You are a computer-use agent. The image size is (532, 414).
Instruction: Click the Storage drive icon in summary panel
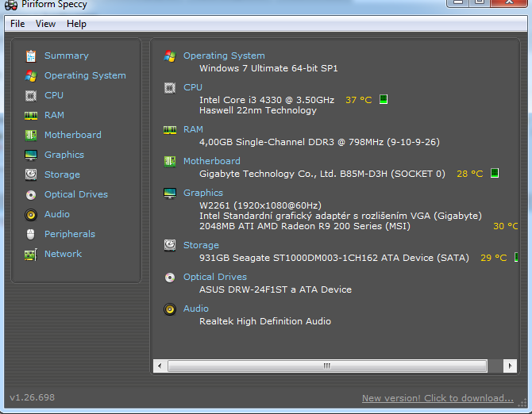click(x=170, y=245)
